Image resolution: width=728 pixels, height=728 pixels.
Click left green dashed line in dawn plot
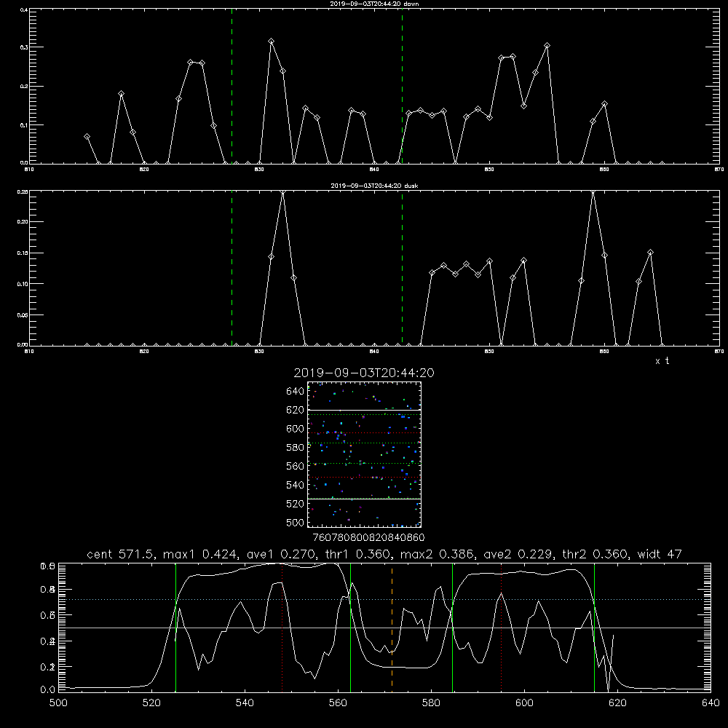coord(232,87)
